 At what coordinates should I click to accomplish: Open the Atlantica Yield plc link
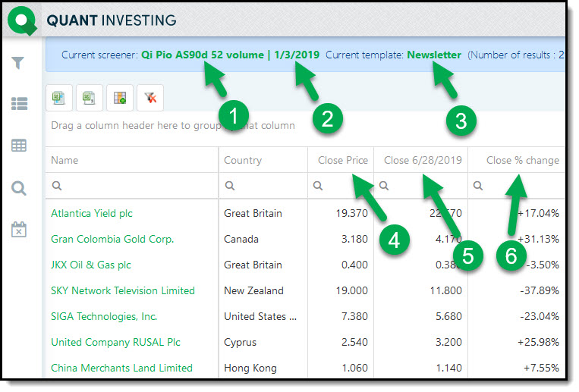(x=92, y=213)
